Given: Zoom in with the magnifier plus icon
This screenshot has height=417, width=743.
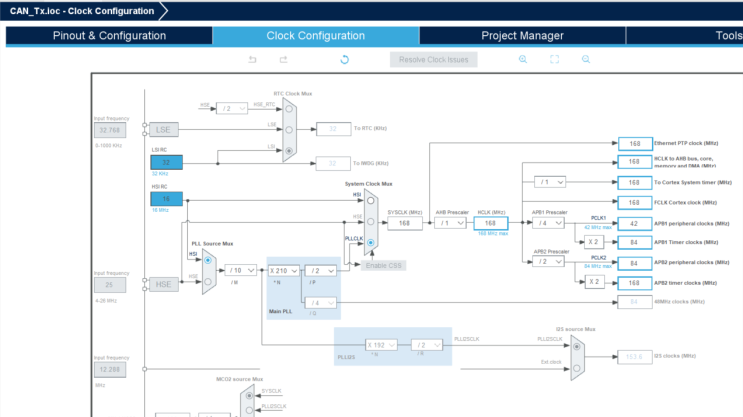Looking at the screenshot, I should tap(523, 59).
